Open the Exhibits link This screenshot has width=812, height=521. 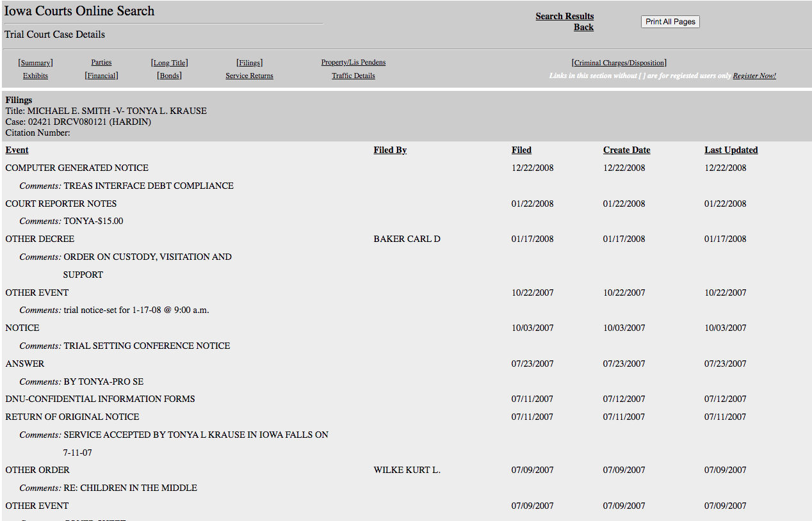(35, 76)
